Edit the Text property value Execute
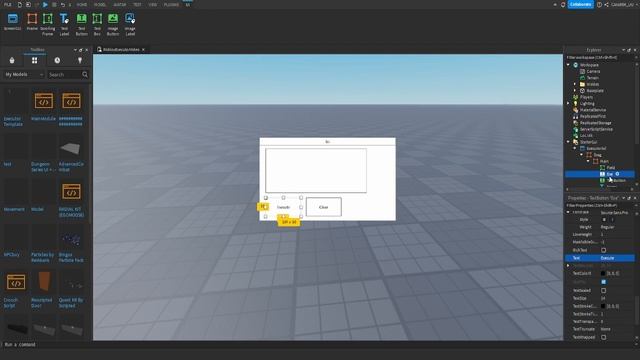The height and width of the screenshot is (360, 640). tap(616, 258)
